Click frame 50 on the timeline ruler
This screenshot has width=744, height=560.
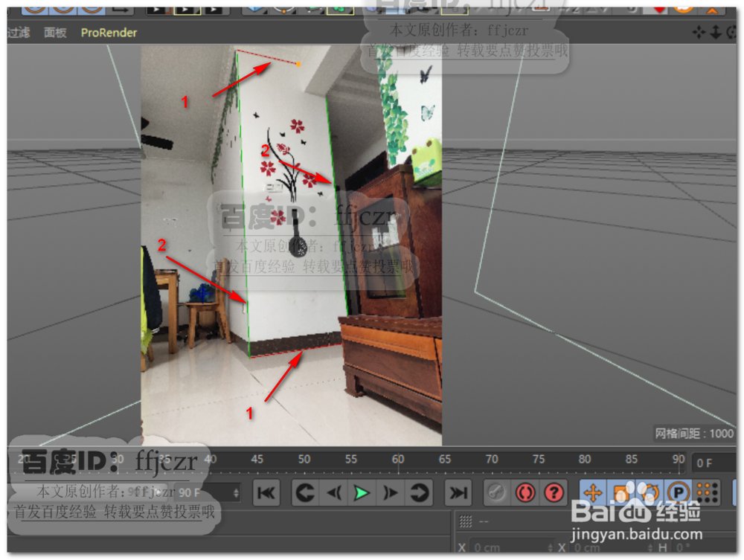point(304,460)
